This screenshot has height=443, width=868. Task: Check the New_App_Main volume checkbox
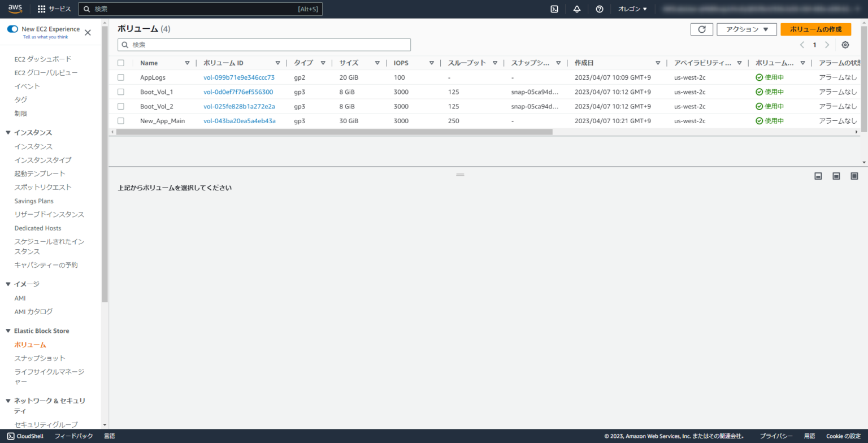coord(121,120)
